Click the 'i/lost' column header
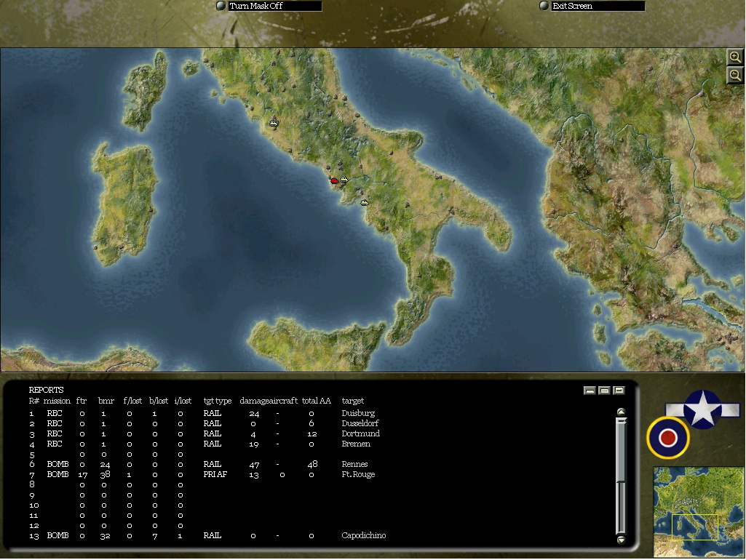This screenshot has height=560, width=746. point(183,401)
